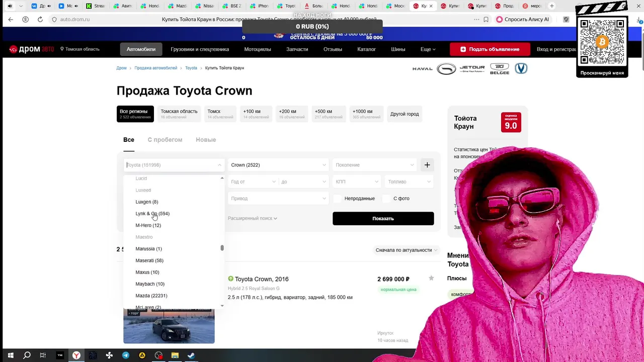
Task: Click the Показать search button
Action: click(383, 218)
